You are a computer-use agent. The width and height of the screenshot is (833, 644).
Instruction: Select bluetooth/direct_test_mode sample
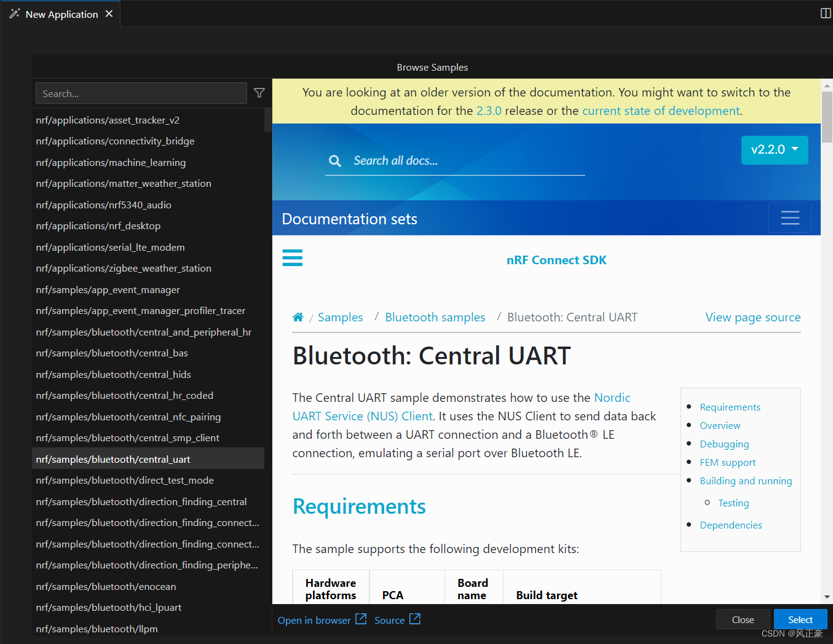148,480
